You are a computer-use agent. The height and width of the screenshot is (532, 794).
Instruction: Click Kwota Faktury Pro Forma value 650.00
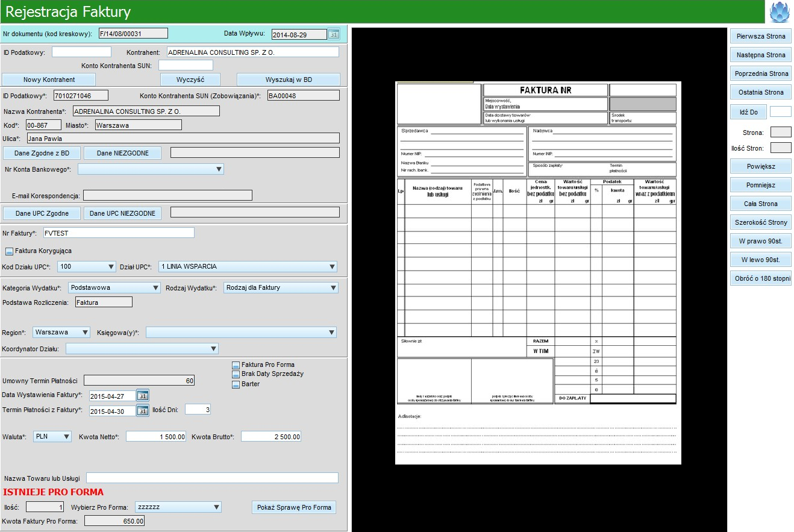click(114, 521)
